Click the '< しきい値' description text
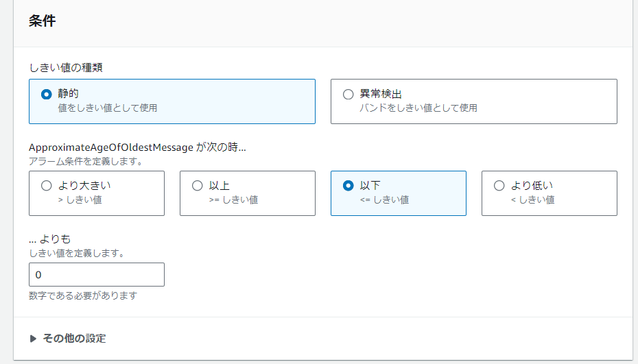 (532, 199)
